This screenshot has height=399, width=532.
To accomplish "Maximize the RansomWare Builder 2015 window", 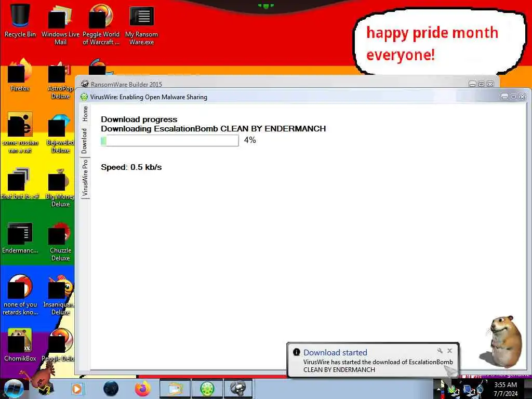I will point(481,84).
